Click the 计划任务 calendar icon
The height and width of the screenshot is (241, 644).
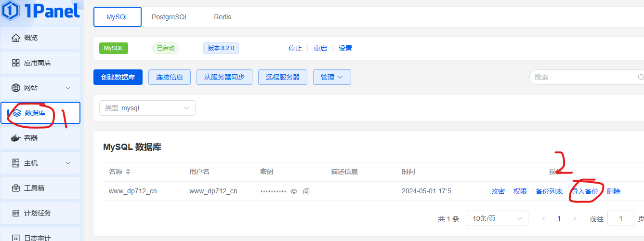pos(16,213)
